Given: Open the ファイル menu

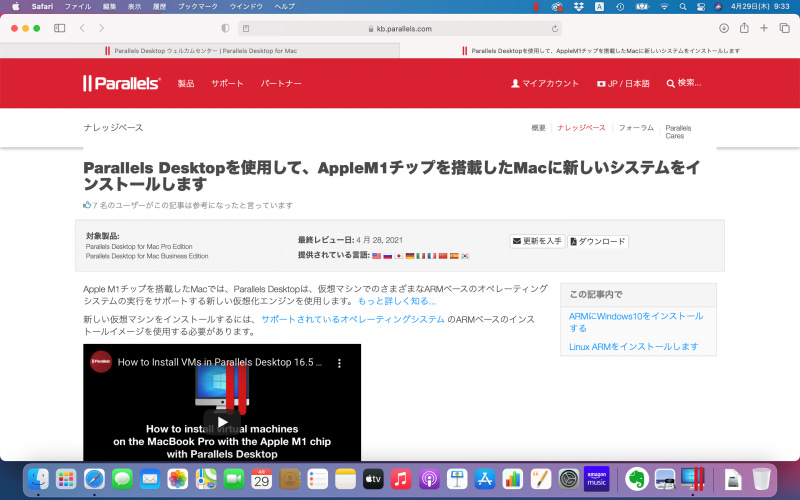Looking at the screenshot, I should coord(78,7).
